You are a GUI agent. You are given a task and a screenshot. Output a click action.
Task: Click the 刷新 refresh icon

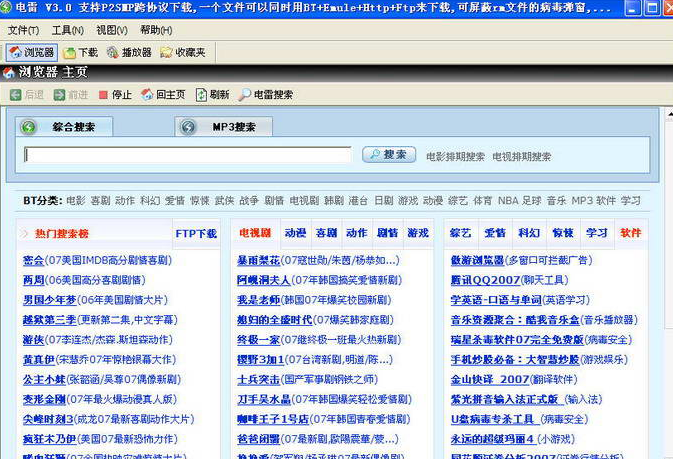[x=201, y=95]
